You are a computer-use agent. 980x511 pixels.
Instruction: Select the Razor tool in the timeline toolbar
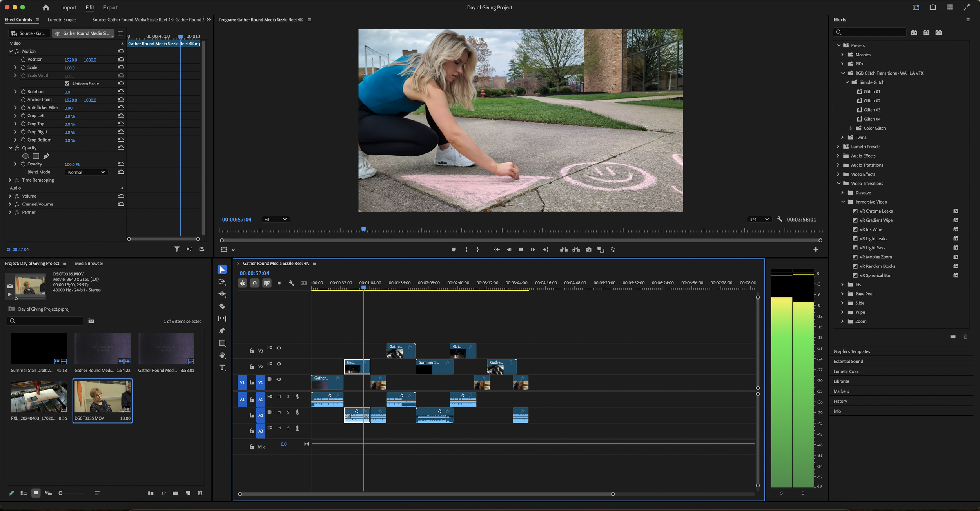click(x=222, y=306)
